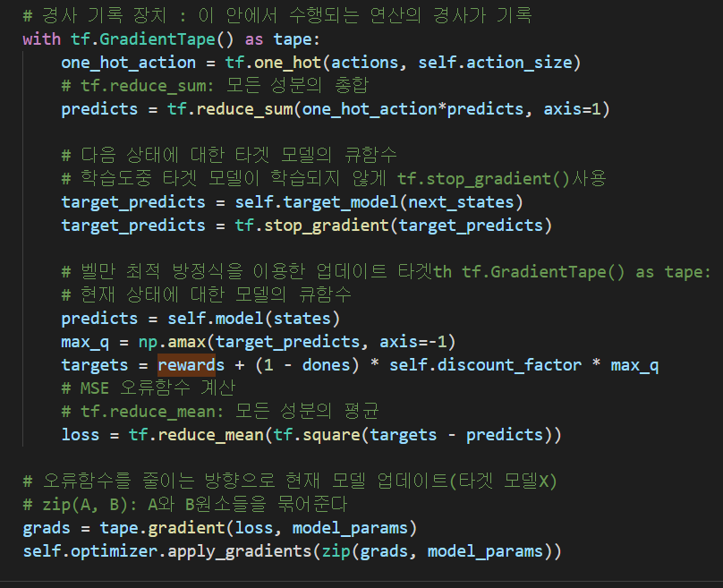Click tf.GradientTape() in the with statement
This screenshot has width=723, height=588.
click(x=152, y=39)
